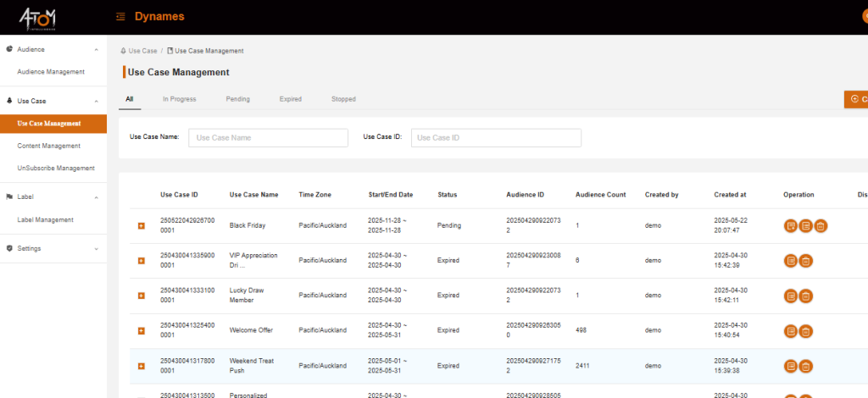
Task: Switch to the Expired tab
Action: [x=290, y=99]
